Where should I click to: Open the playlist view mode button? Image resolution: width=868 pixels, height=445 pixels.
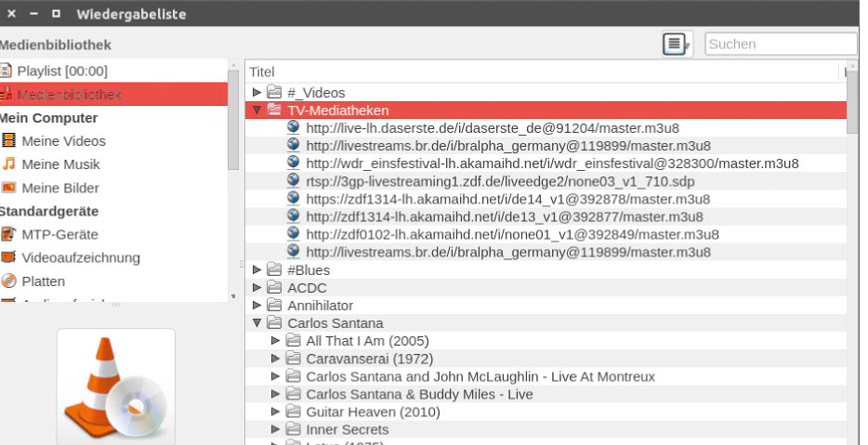click(x=677, y=44)
